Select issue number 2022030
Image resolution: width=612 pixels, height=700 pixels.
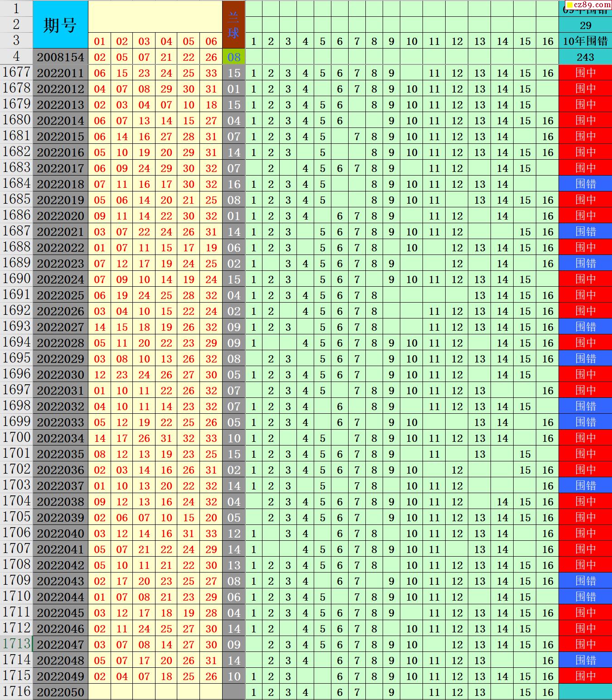coord(60,375)
